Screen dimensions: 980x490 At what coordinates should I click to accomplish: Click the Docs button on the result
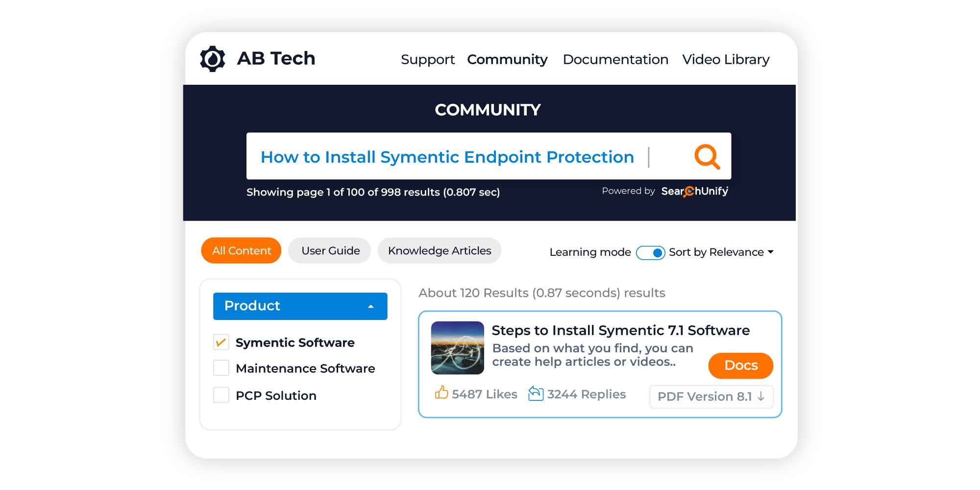click(x=740, y=366)
